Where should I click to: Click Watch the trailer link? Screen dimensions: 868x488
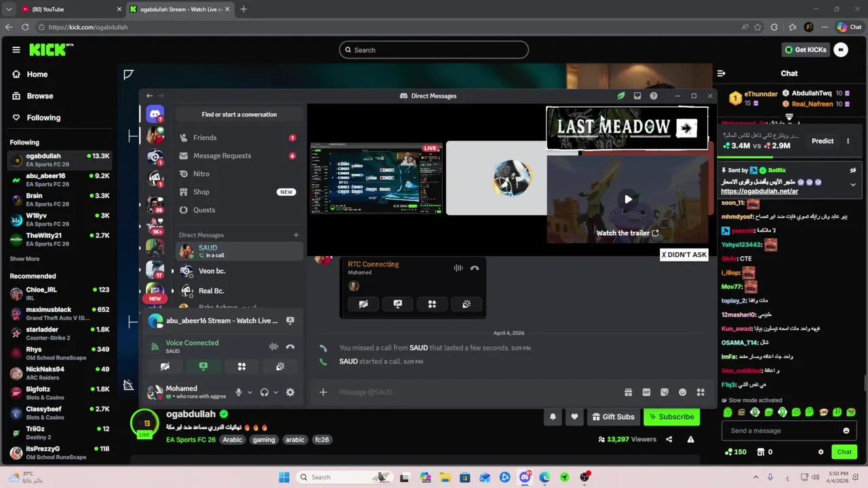click(x=627, y=233)
